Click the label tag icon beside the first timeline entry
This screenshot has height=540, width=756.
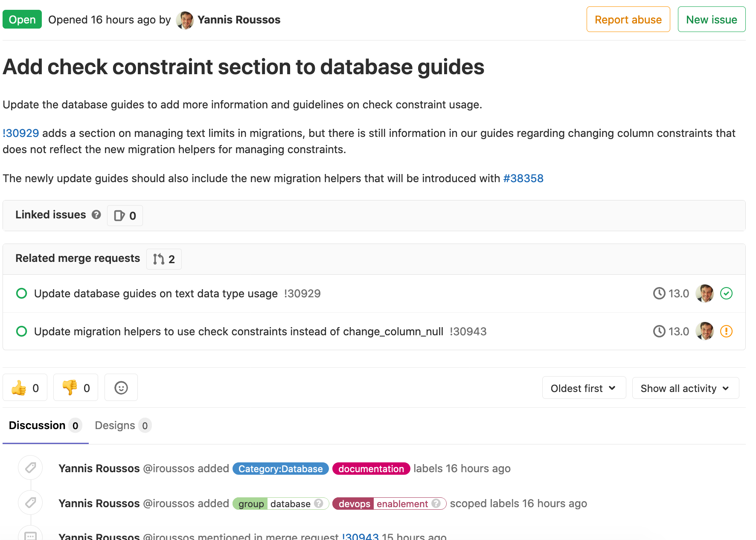[30, 467]
